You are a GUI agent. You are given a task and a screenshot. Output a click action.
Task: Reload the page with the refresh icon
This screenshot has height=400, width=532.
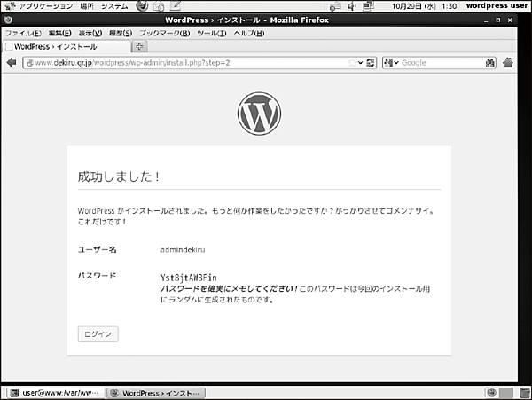(x=370, y=63)
